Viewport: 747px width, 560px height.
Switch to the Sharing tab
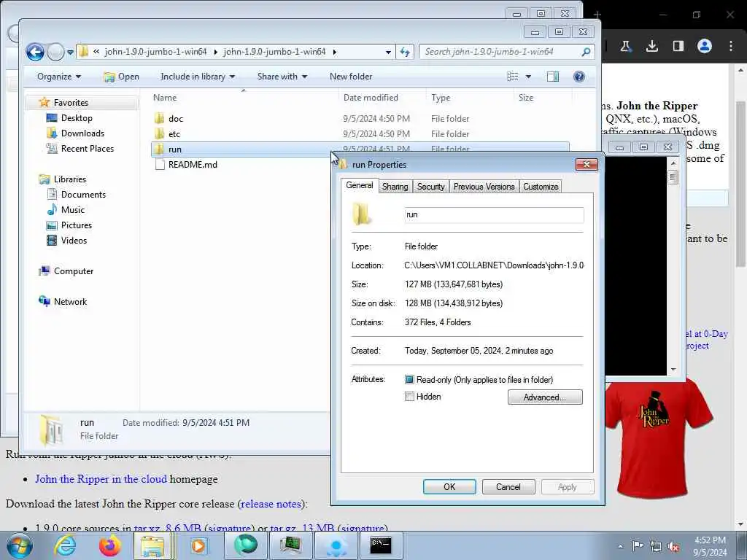[395, 187]
